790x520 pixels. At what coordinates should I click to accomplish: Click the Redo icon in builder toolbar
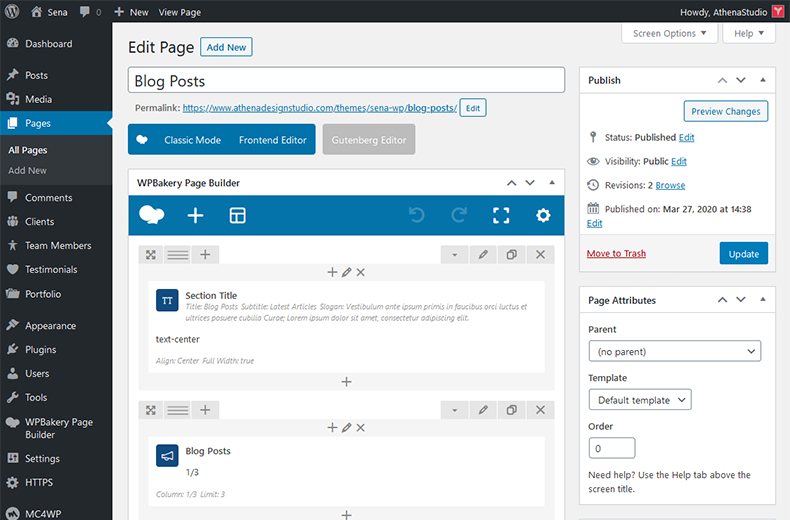(459, 216)
